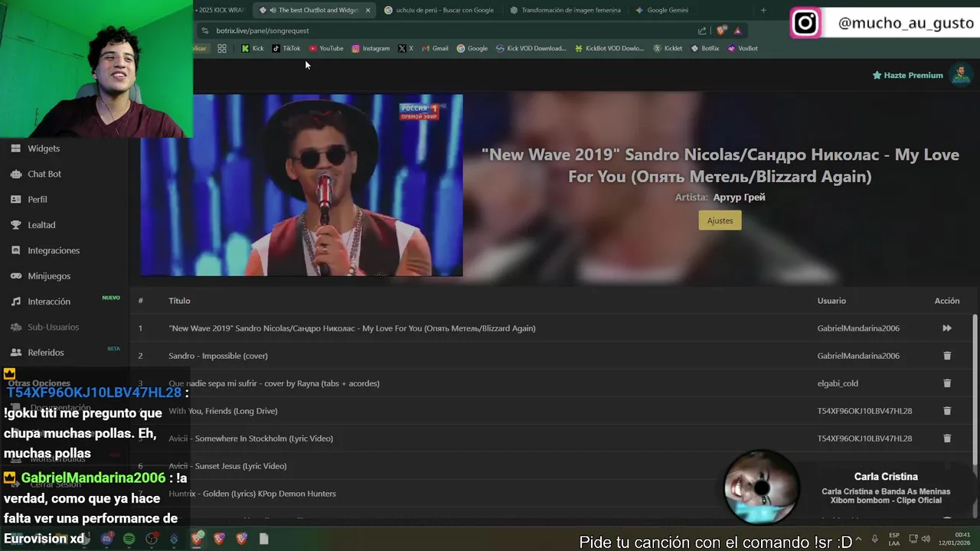Delete Avicii - Somewhere In Stockholm request

[947, 439]
